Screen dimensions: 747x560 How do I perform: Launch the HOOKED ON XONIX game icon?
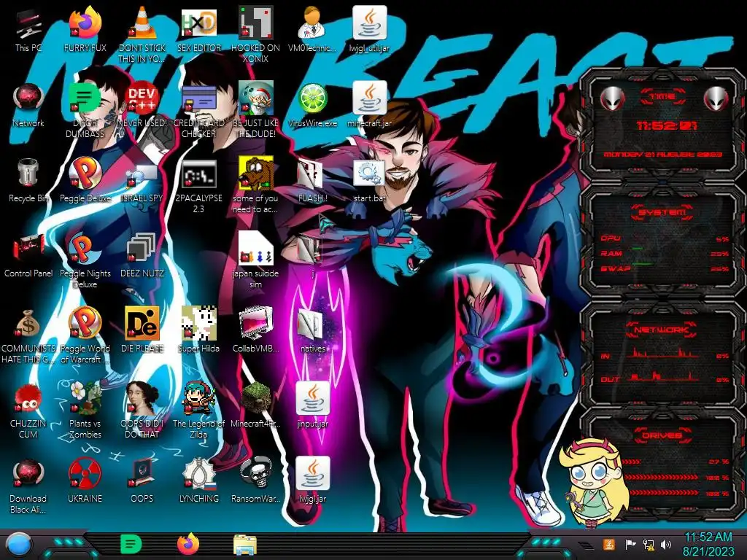point(255,23)
